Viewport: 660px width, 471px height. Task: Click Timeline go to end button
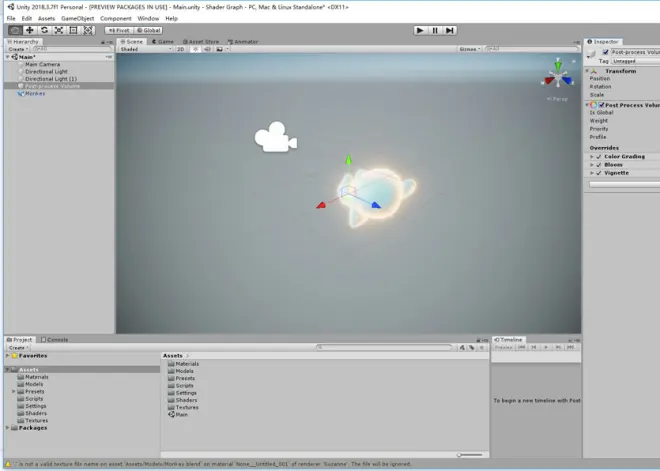(570, 347)
